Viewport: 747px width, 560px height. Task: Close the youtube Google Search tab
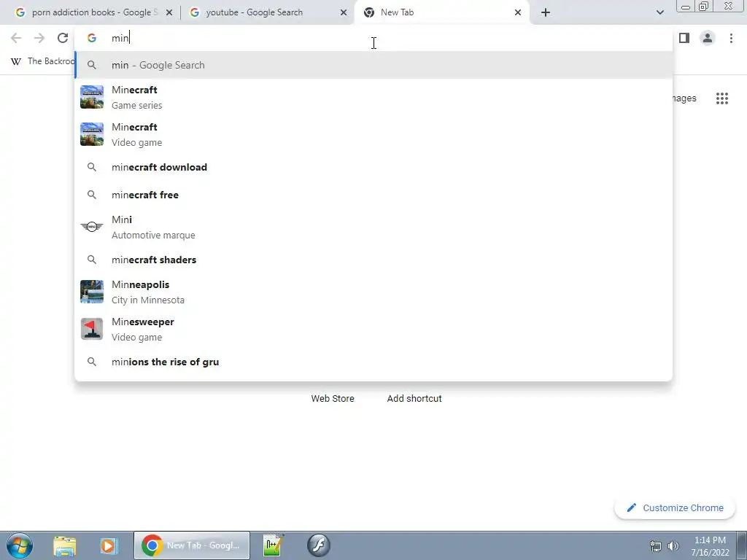click(344, 12)
